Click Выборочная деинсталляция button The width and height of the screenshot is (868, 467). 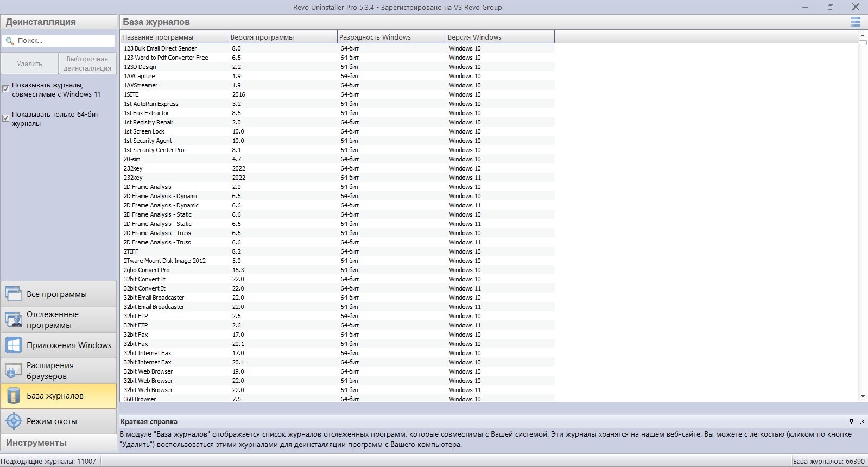coord(87,64)
